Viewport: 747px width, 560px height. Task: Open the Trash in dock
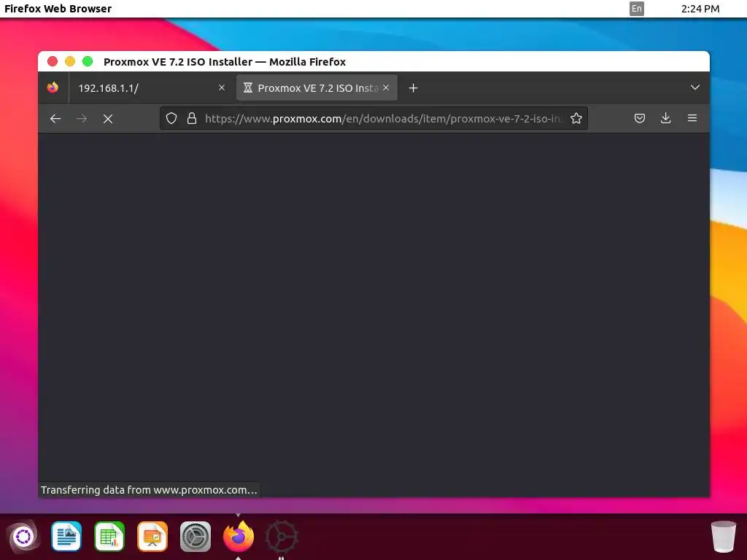(x=723, y=537)
